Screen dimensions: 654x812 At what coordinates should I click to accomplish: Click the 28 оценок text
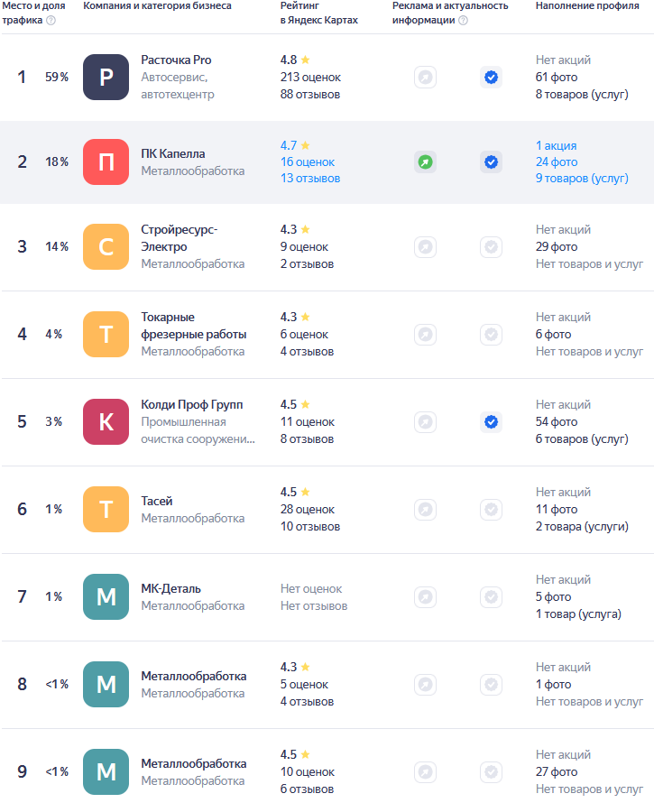(308, 509)
